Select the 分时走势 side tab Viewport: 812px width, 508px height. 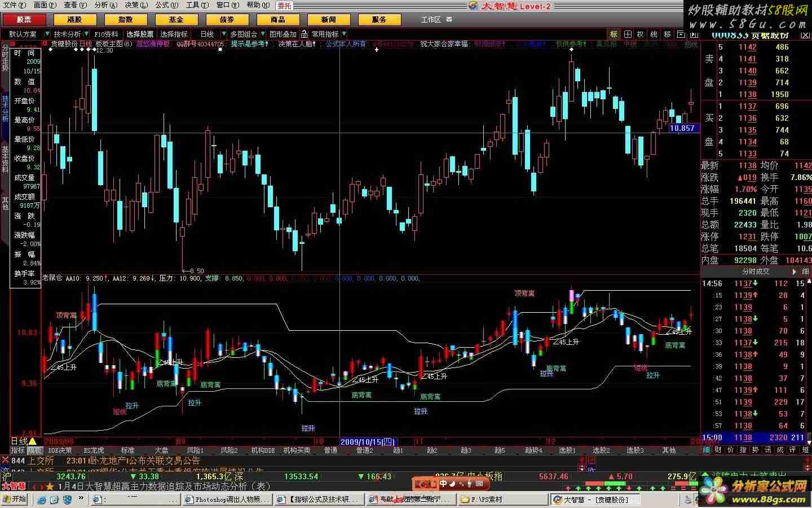pos(5,58)
